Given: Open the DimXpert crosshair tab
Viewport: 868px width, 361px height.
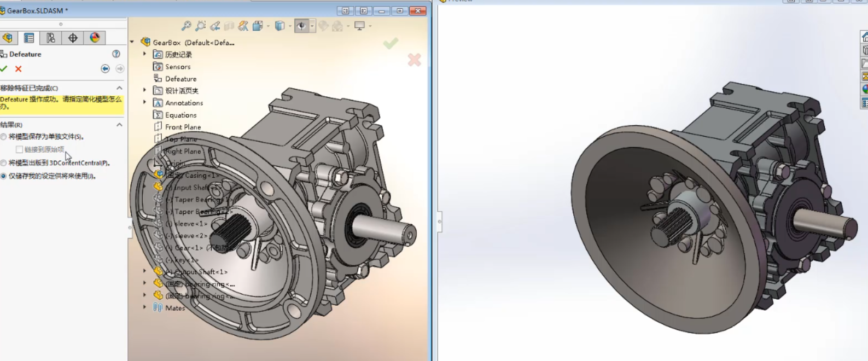Looking at the screenshot, I should (x=73, y=38).
